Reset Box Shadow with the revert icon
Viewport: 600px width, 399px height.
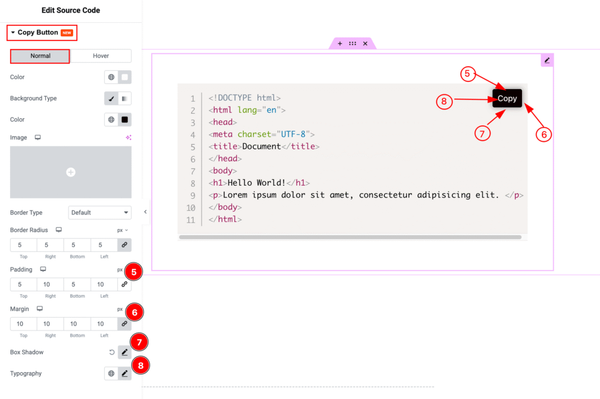[x=112, y=352]
